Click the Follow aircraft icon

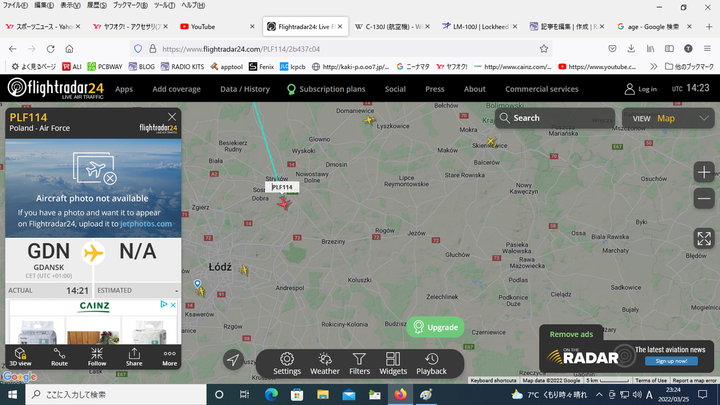pyautogui.click(x=97, y=356)
